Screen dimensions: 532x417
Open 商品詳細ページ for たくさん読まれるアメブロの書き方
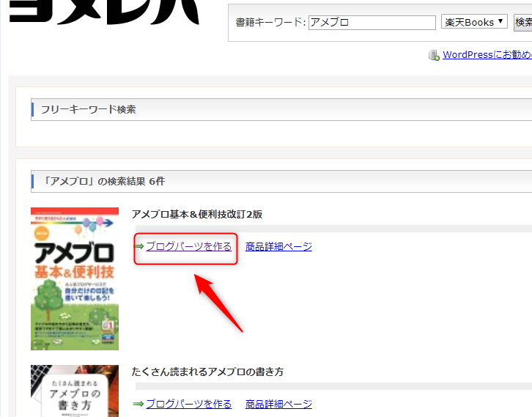(278, 404)
